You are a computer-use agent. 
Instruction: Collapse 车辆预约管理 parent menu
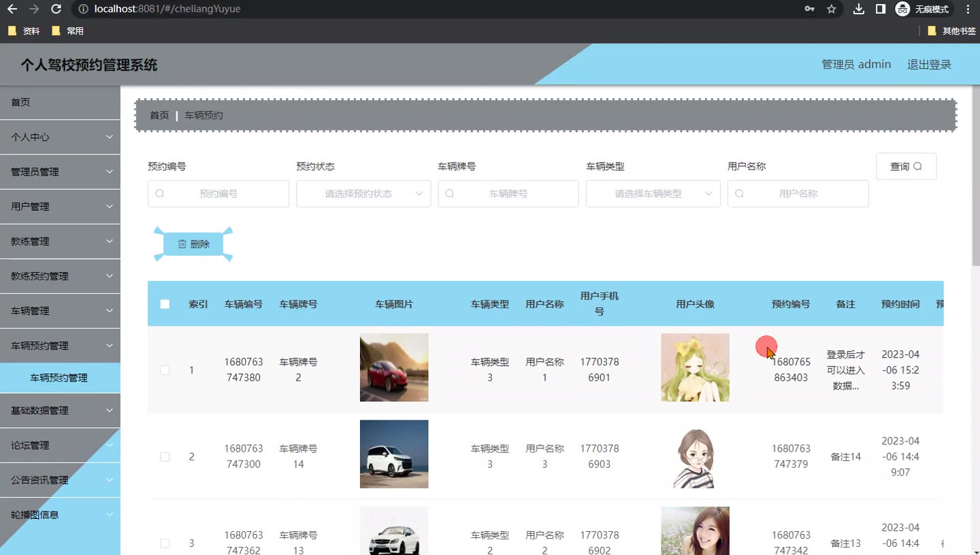coord(60,346)
